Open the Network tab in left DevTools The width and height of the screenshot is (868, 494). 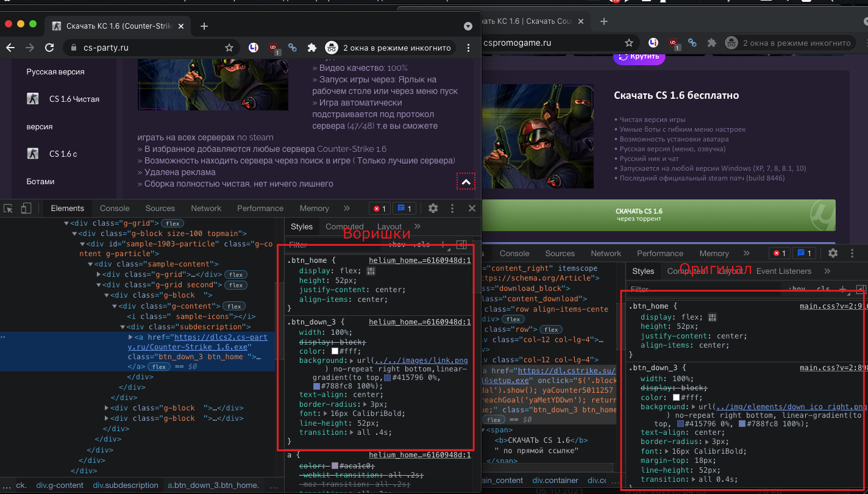206,209
